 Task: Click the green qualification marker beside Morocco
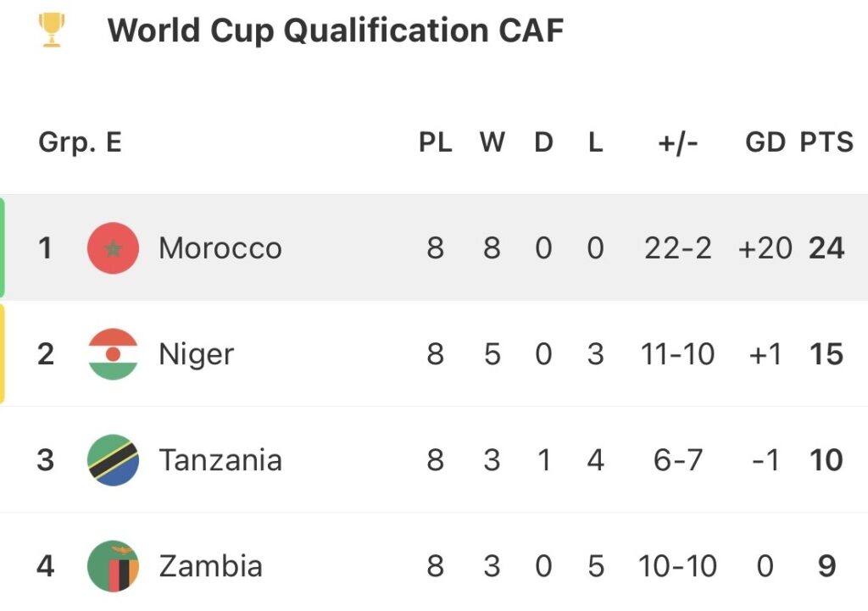click(x=3, y=248)
